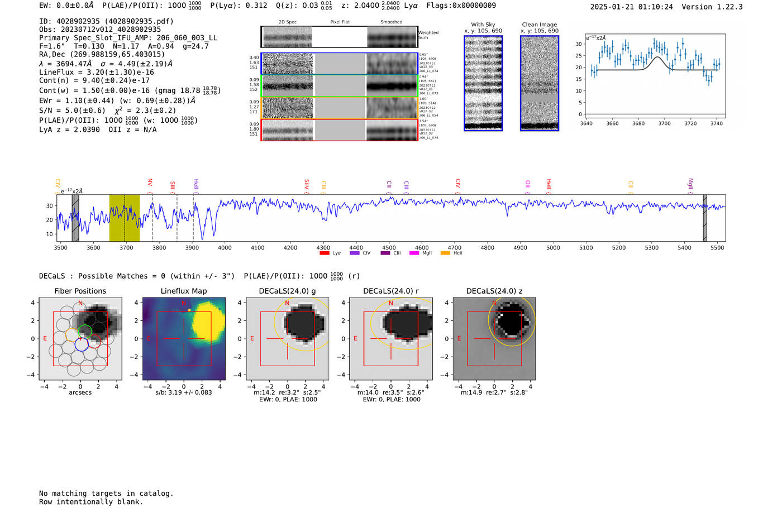Image resolution: width=782 pixels, height=532 pixels.
Task: Click the RA,Dec coordinates text
Action: pos(102,54)
